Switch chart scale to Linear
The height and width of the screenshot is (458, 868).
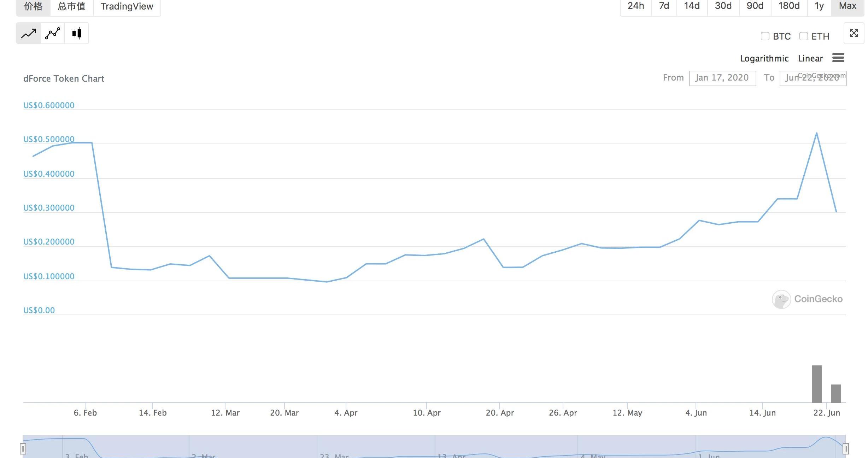[x=810, y=58]
